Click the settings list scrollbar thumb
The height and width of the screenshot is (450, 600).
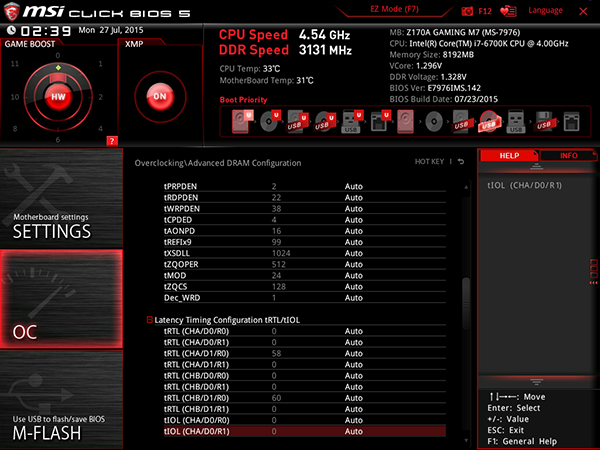(466, 303)
